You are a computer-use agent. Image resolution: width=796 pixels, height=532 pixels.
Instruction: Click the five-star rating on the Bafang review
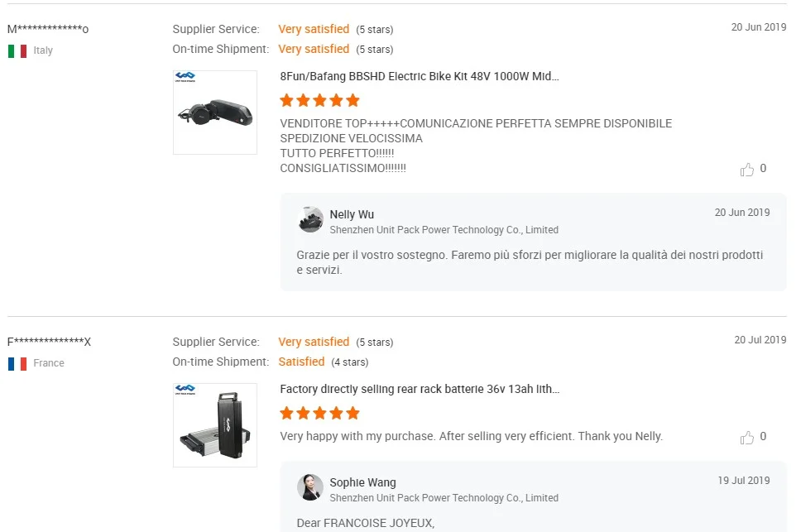[319, 101]
